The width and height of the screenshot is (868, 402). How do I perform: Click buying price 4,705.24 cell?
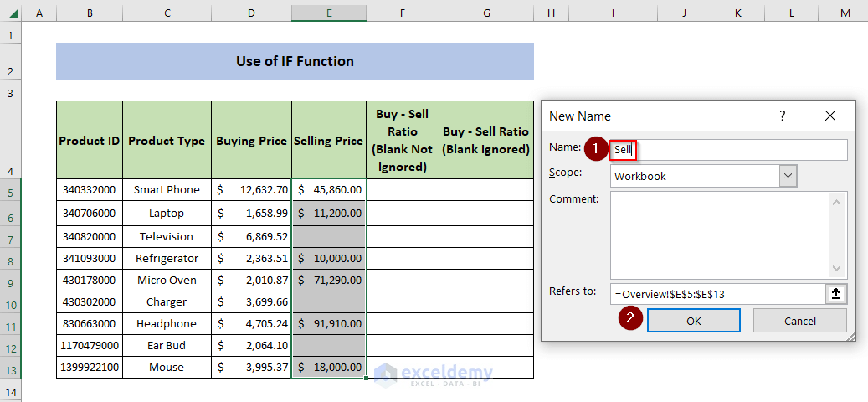[251, 324]
